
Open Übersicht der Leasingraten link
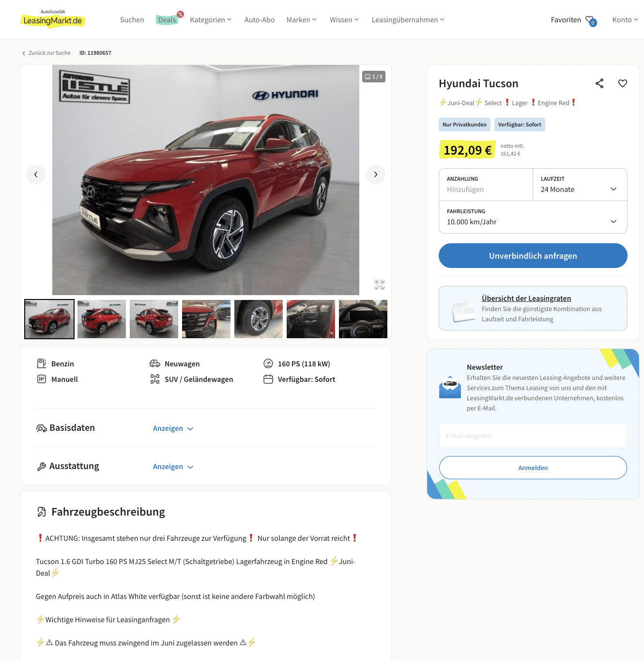tap(526, 299)
